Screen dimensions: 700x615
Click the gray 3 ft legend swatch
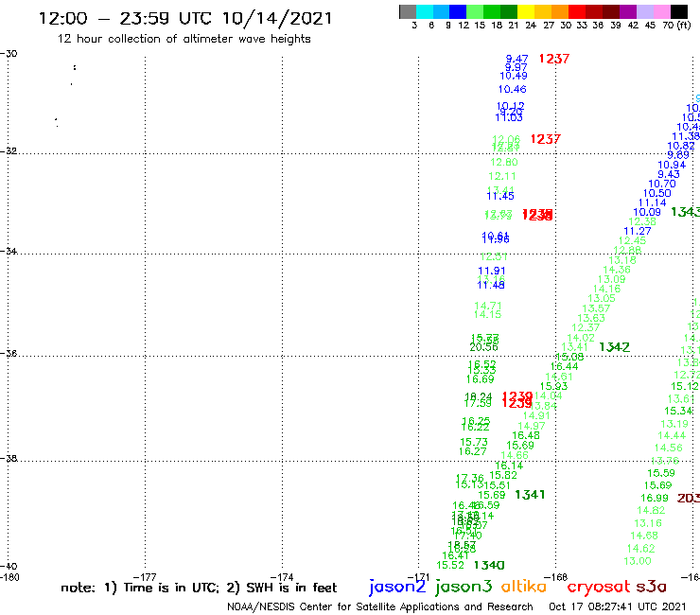click(408, 11)
